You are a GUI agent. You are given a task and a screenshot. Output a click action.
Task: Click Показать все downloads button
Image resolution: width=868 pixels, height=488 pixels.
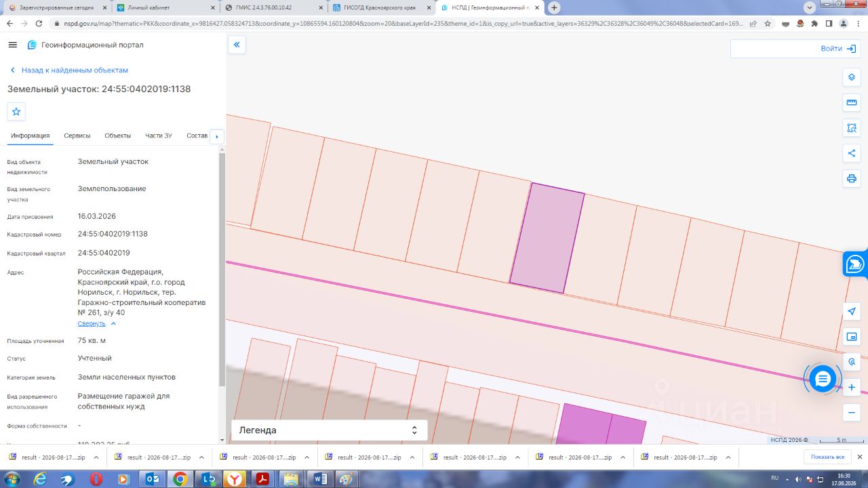[x=827, y=457]
